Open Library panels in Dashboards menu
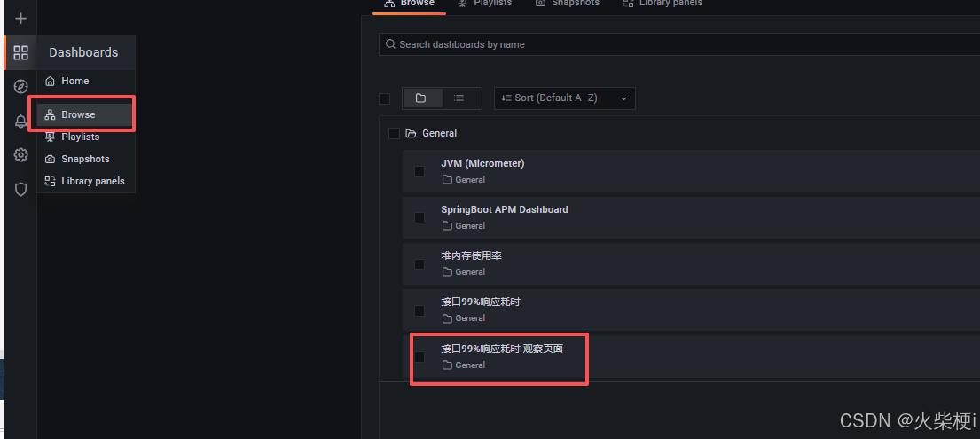 [x=86, y=181]
